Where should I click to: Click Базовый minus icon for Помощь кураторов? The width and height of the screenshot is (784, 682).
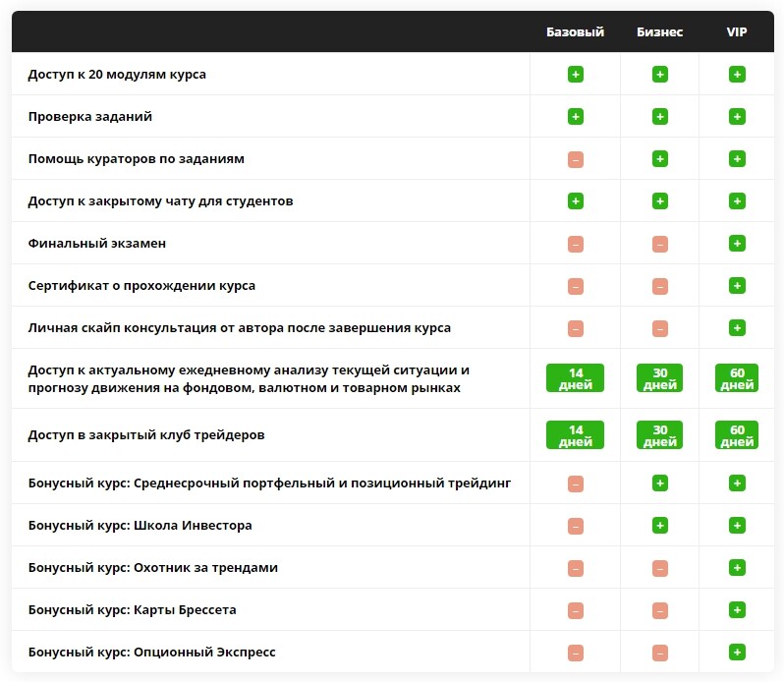[x=576, y=159]
